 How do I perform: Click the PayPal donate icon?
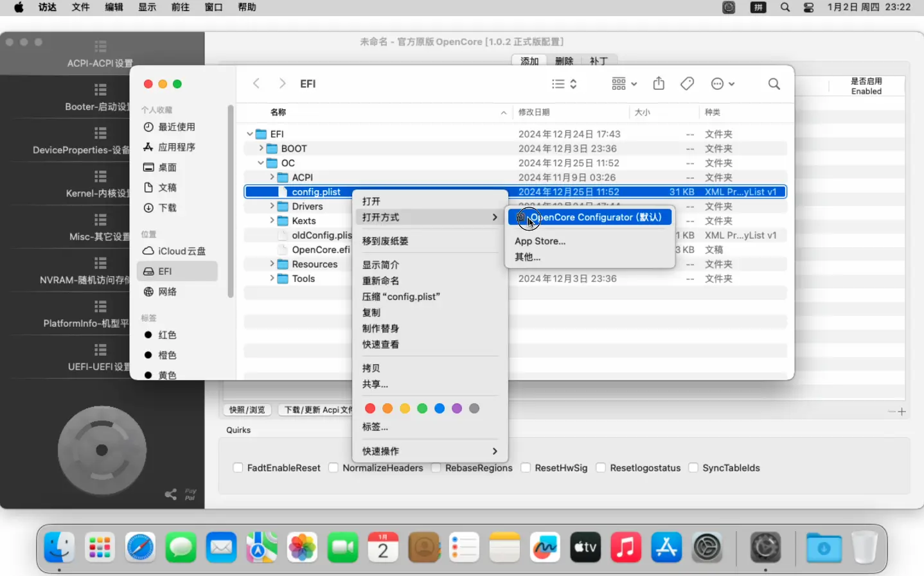point(190,494)
